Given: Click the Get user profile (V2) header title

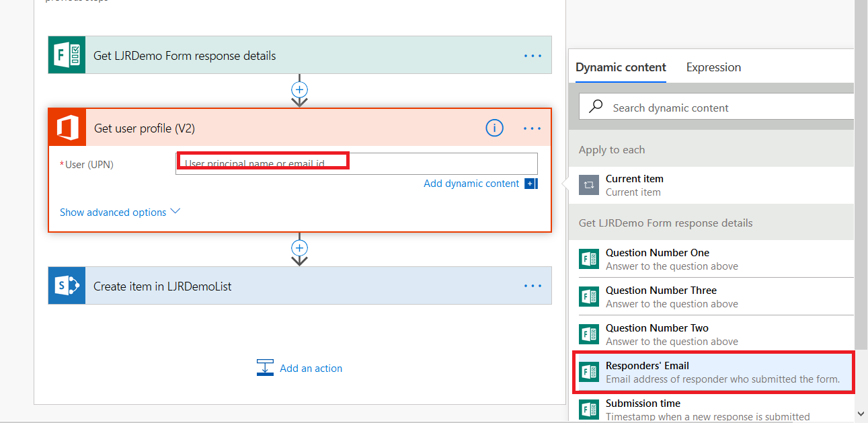Looking at the screenshot, I should (145, 128).
